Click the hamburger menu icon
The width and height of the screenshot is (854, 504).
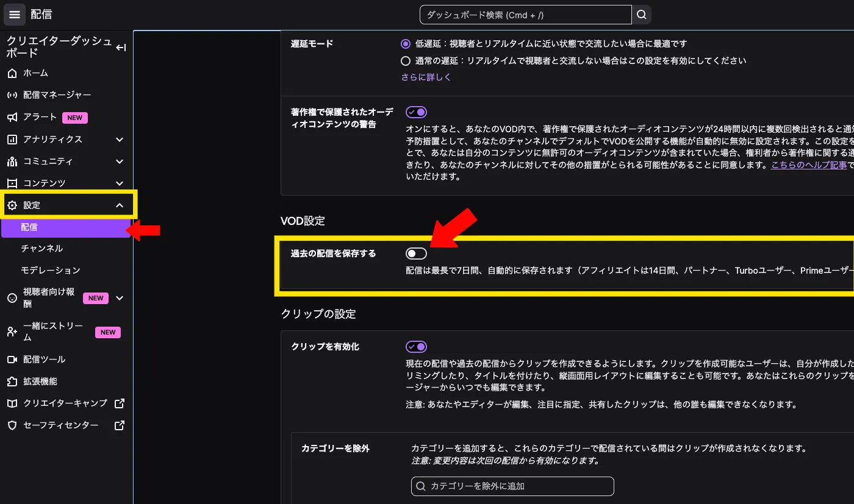coord(15,15)
